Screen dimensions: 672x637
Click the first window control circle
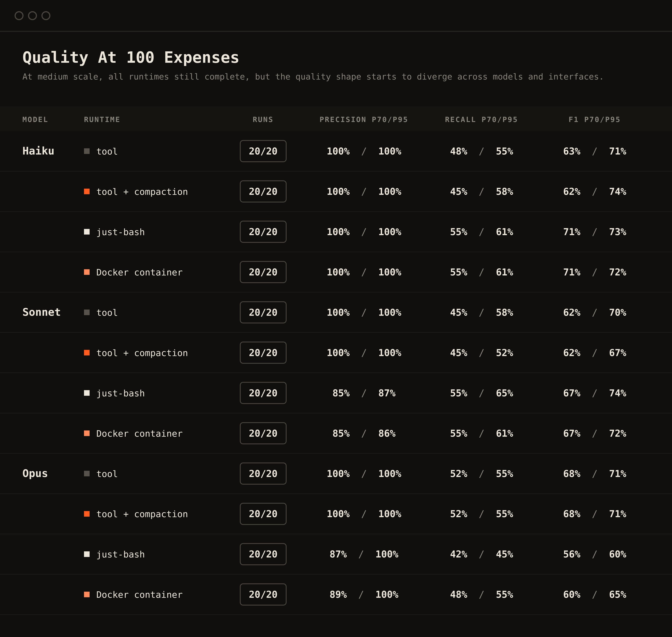point(19,16)
